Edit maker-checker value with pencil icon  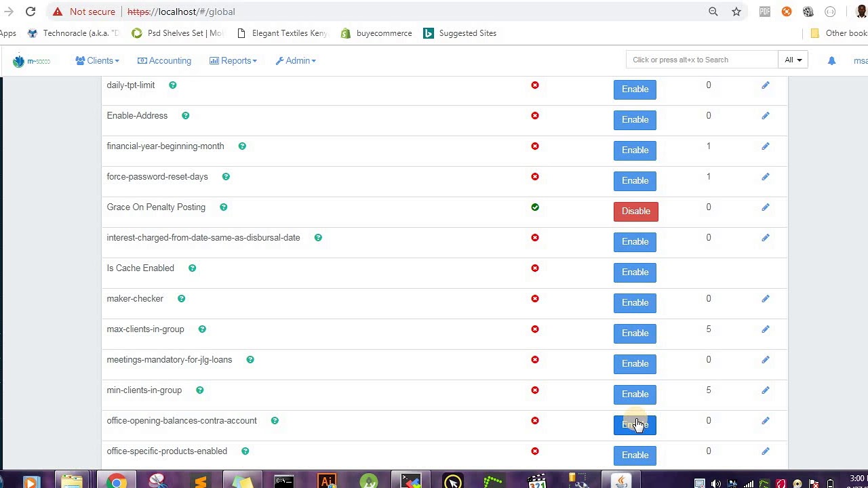[x=766, y=299]
